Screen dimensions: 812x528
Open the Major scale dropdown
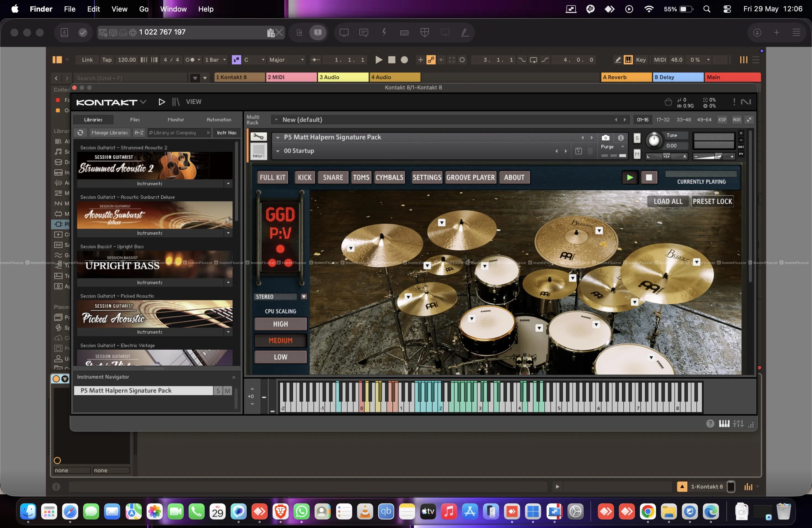(286, 60)
